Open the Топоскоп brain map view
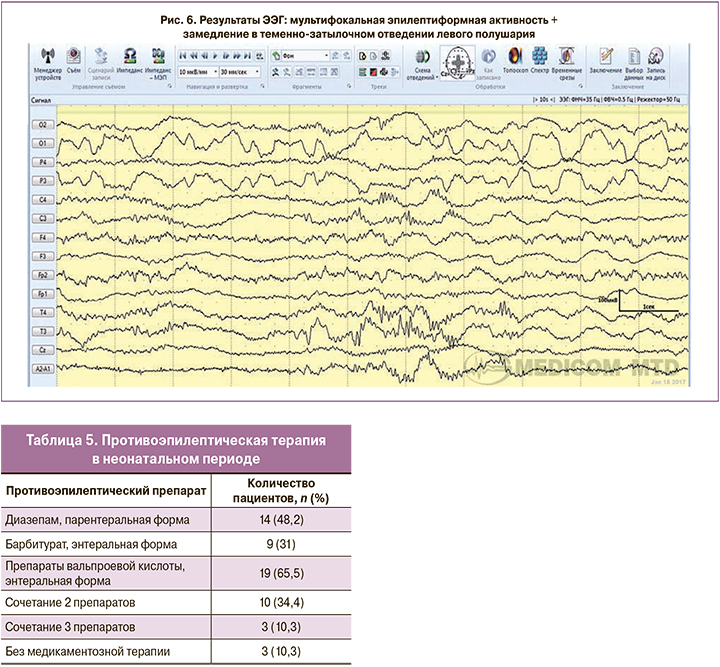This screenshot has width=720, height=667. click(x=515, y=58)
